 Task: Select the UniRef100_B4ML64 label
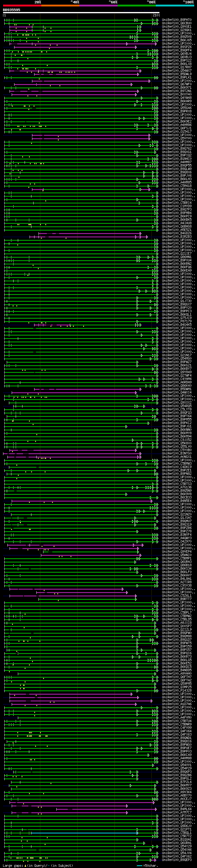coord(177,809)
